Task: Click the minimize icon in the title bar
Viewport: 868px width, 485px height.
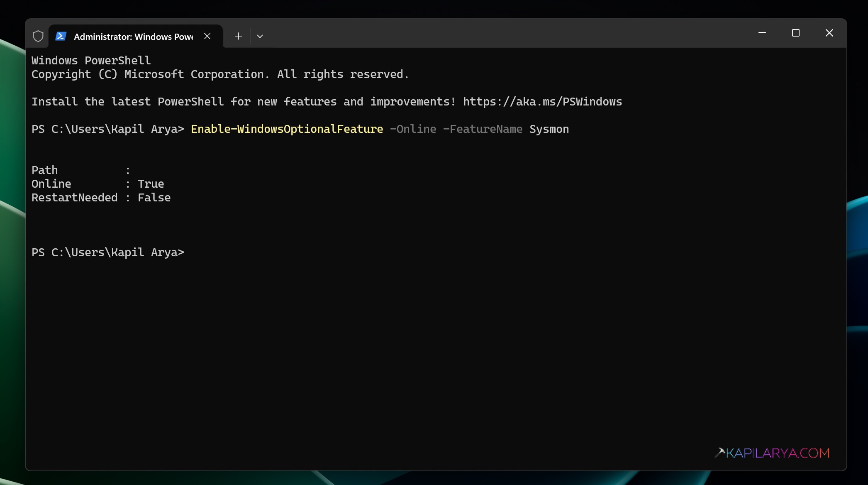Action: (761, 33)
